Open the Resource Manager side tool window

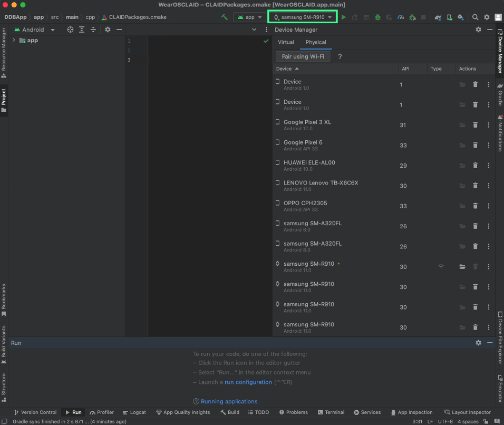pos(4,53)
